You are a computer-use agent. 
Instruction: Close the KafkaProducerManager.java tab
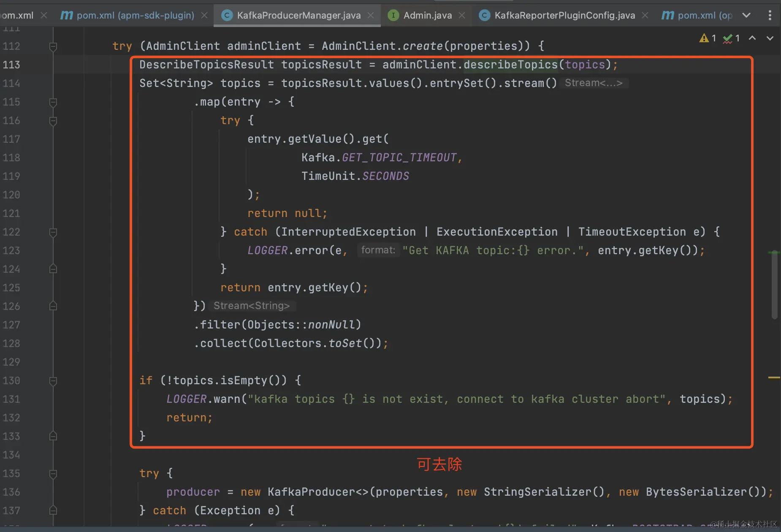point(371,16)
